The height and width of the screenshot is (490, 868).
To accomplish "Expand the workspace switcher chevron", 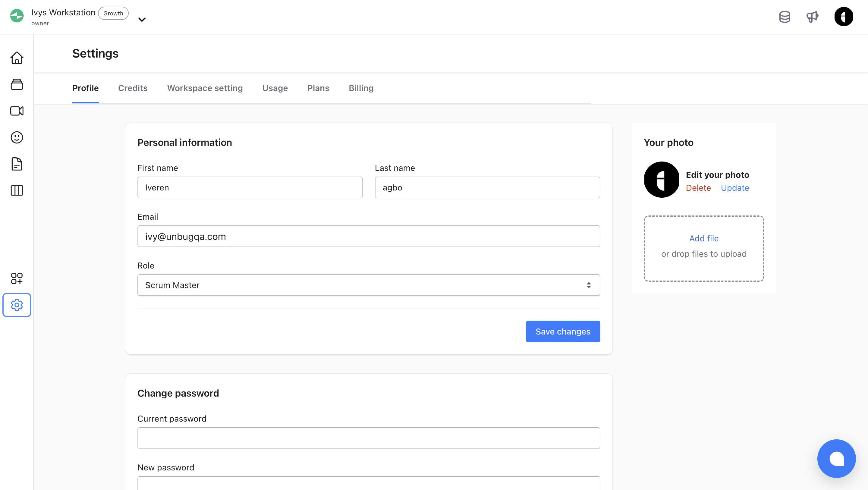I will click(142, 19).
